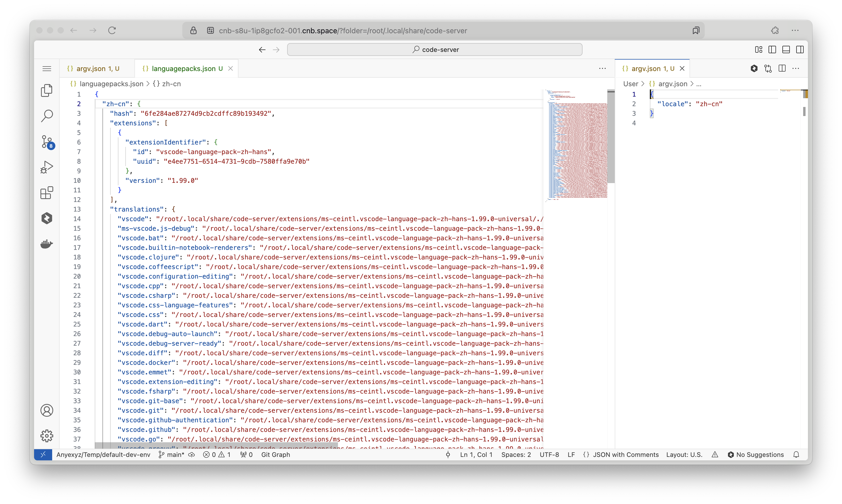Screen dimensions: 842x504
Task: Click the "version": "1.99.0" line
Action: click(162, 180)
